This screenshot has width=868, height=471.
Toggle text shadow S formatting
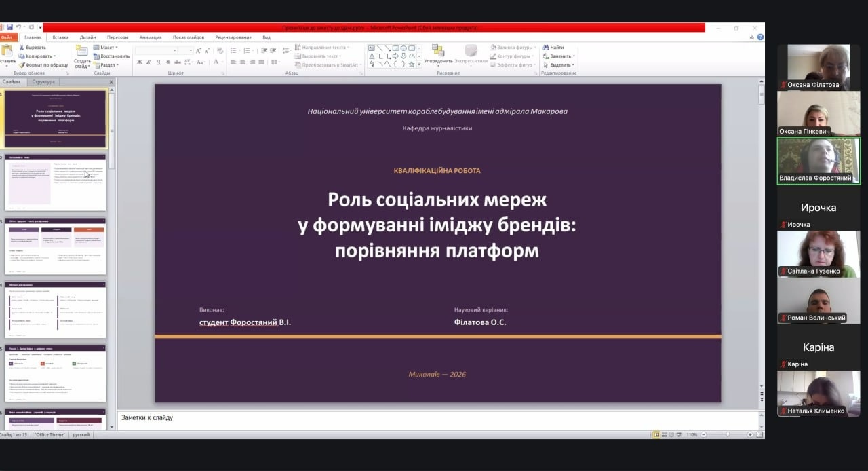coord(168,62)
